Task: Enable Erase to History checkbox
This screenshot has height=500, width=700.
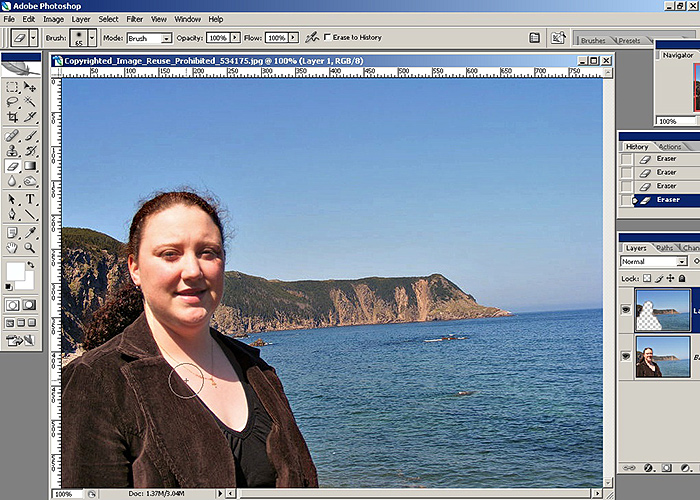Action: pyautogui.click(x=327, y=37)
